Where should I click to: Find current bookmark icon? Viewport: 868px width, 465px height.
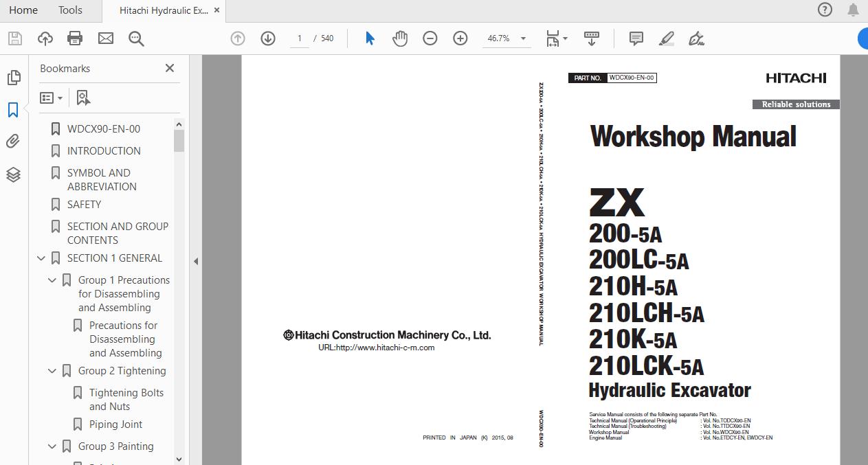(x=83, y=98)
